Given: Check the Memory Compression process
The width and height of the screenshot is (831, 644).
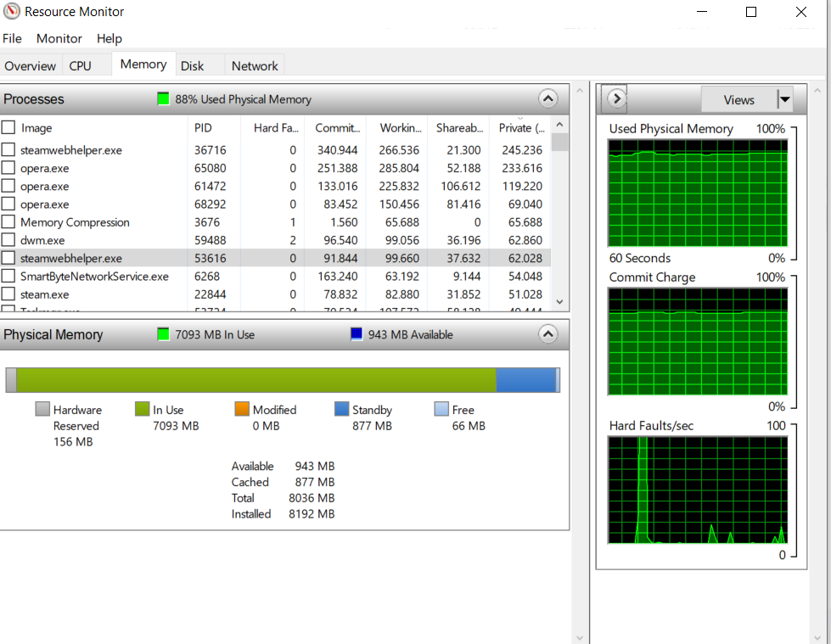Looking at the screenshot, I should (x=8, y=222).
